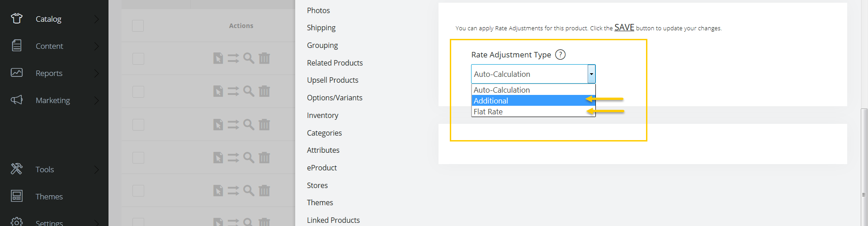Click edit icon in first product row
The image size is (868, 226).
(218, 58)
